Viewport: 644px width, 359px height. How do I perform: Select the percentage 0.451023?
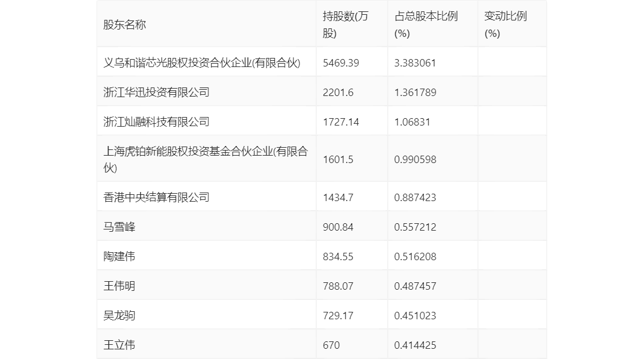tap(415, 316)
